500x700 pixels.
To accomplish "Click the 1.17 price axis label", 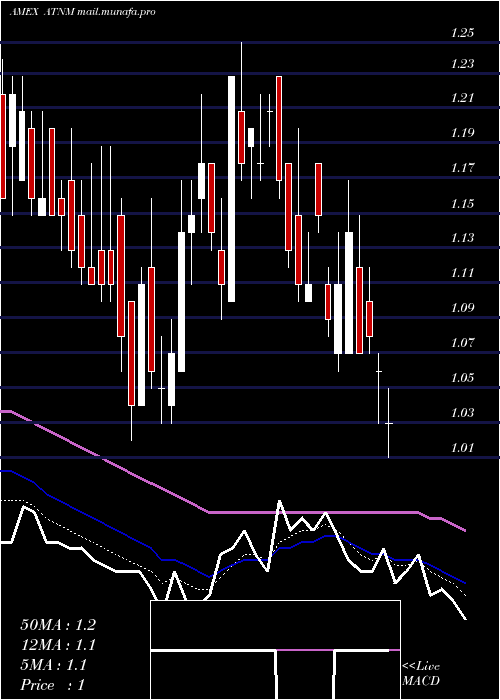I will [x=462, y=168].
